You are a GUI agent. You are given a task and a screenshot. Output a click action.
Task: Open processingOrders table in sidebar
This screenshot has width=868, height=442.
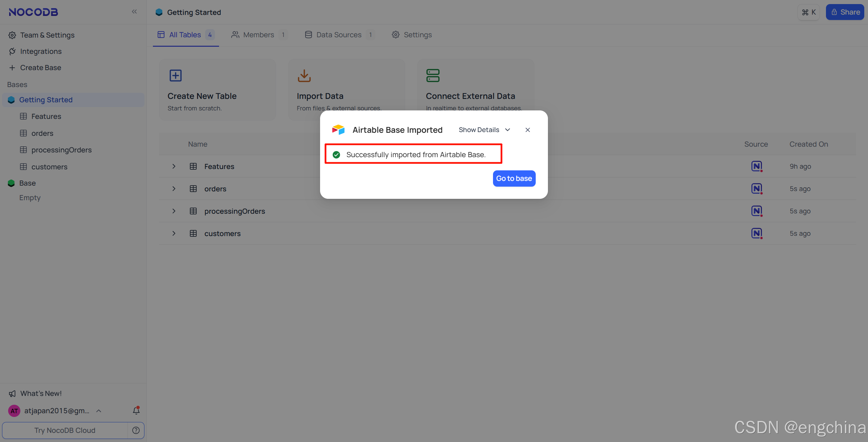61,150
